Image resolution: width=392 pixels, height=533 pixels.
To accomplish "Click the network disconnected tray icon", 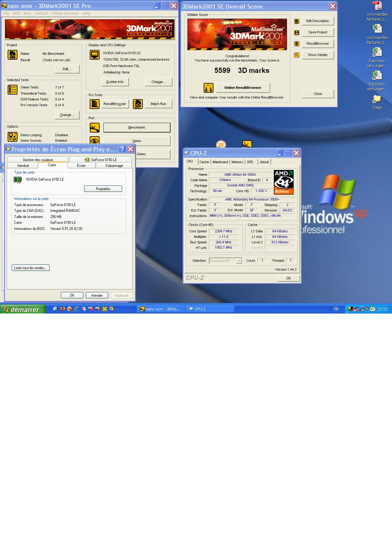I will [356, 309].
